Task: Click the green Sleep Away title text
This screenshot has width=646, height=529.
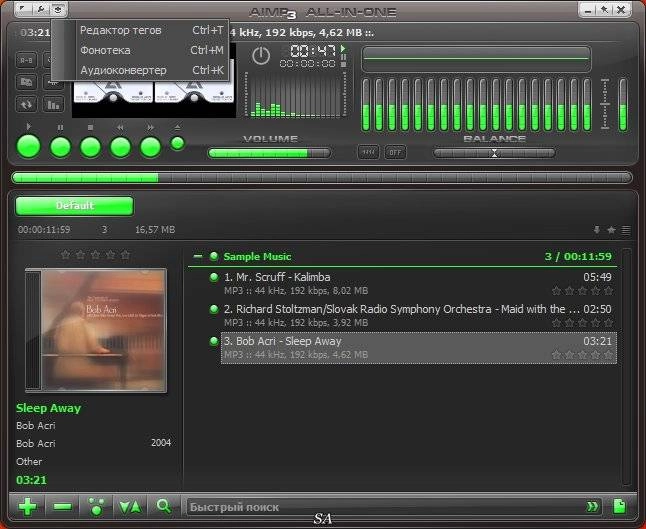Action: coord(49,408)
